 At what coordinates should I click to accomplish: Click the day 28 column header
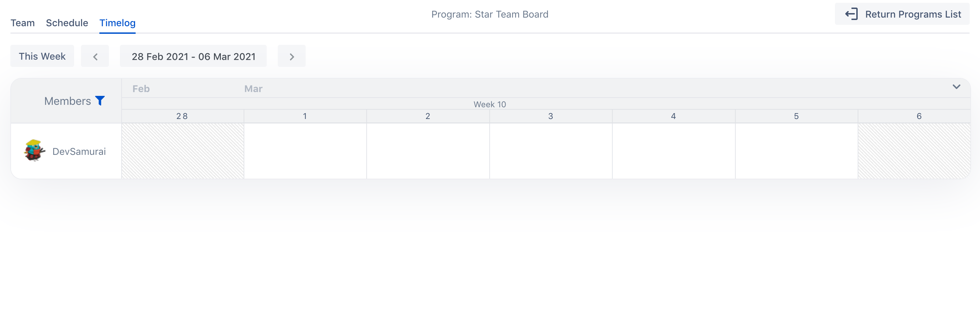click(182, 116)
